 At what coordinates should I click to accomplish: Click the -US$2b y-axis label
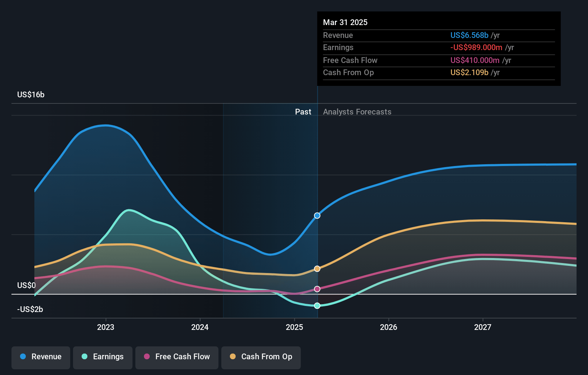[30, 309]
